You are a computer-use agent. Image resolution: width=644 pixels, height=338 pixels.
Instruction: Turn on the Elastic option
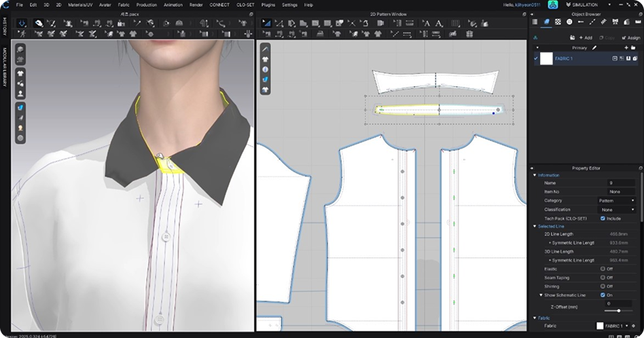coord(603,269)
